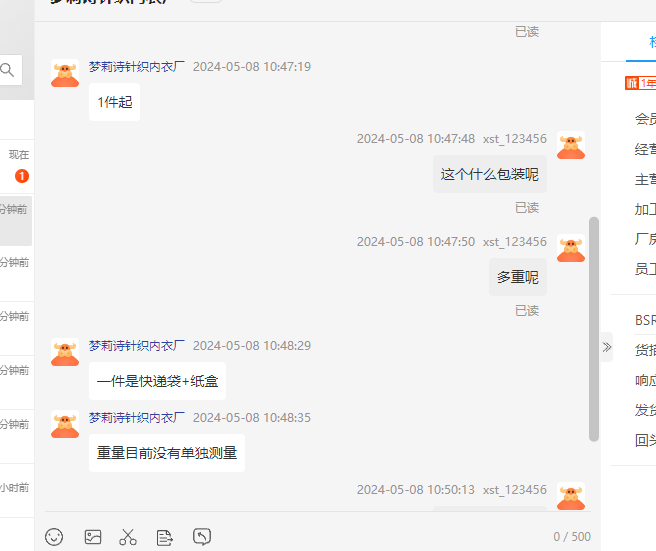
Task: Select the scissors screenshot tool
Action: (128, 537)
